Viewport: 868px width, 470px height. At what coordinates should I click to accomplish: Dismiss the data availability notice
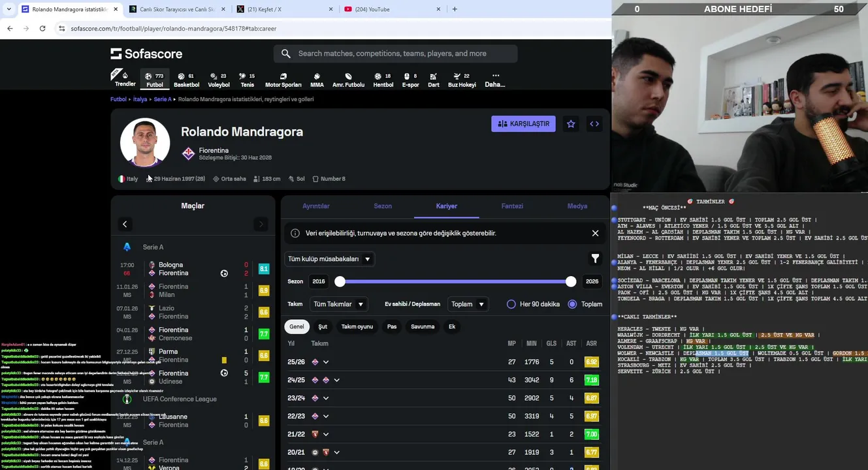point(595,233)
